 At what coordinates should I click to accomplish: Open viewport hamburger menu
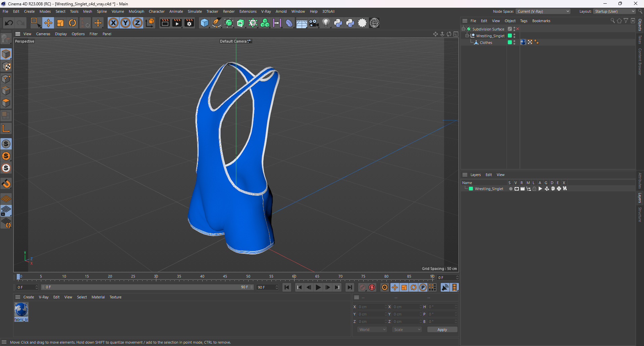pos(18,34)
